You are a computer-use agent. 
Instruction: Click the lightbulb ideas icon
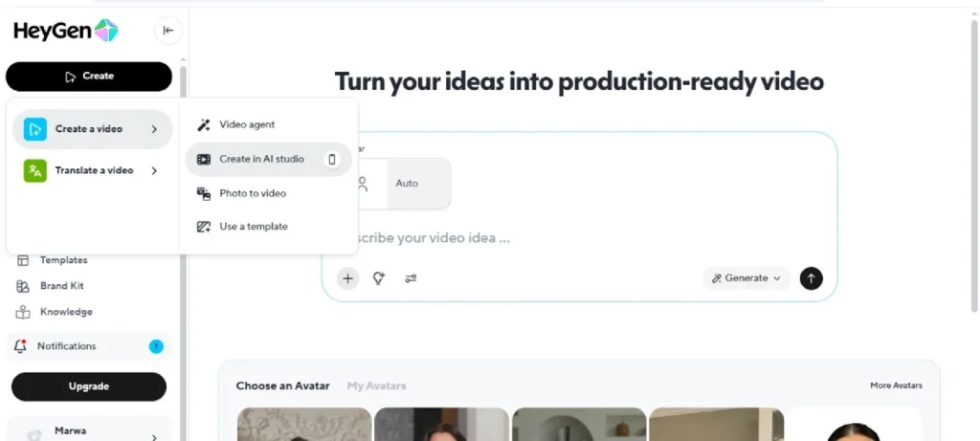tap(379, 278)
